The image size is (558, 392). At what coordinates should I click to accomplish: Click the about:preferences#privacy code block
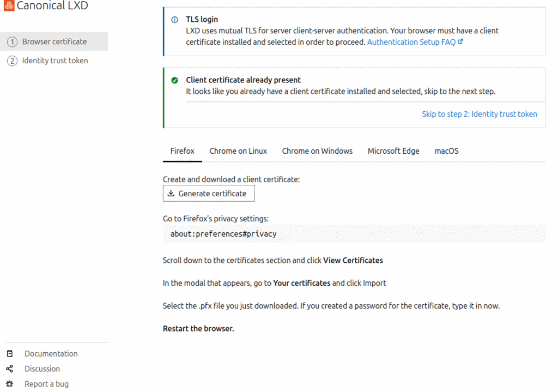354,234
